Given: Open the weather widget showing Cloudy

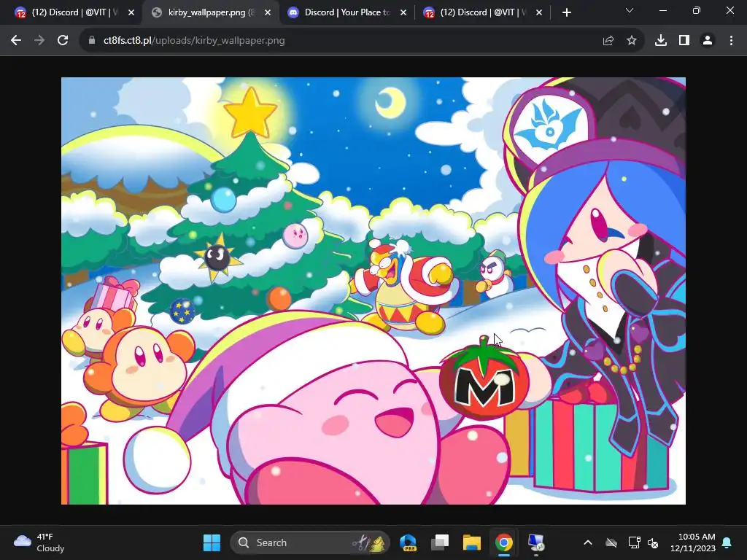Looking at the screenshot, I should click(39, 542).
